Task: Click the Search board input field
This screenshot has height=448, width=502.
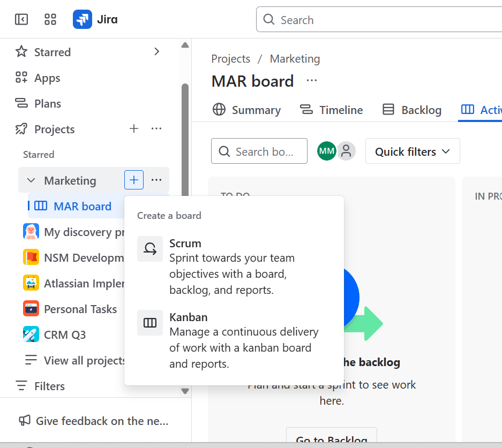Action: pyautogui.click(x=259, y=151)
